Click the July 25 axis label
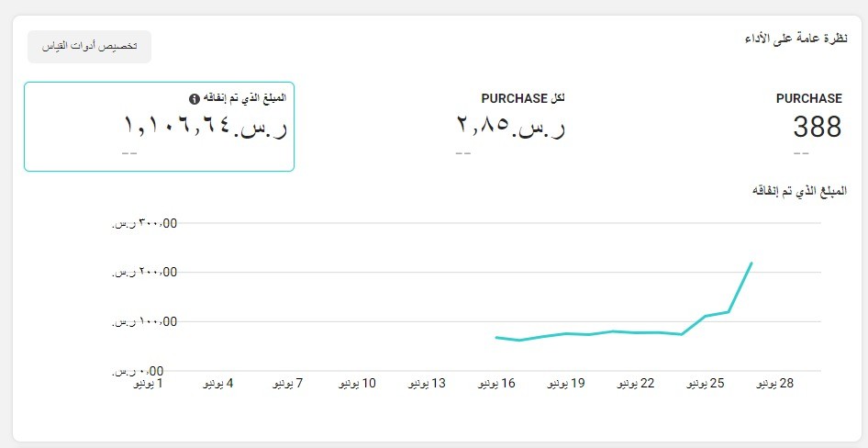This screenshot has width=868, height=448. coord(706,383)
